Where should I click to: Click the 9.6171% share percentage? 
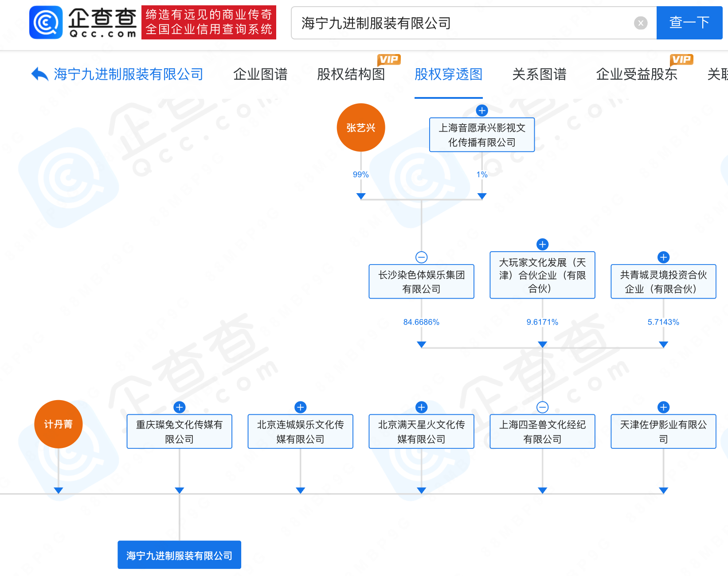(x=542, y=322)
